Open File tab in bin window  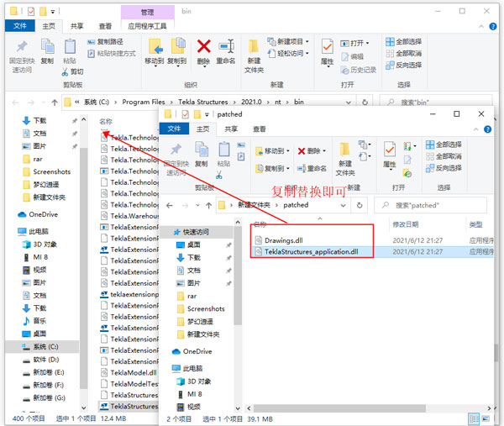pyautogui.click(x=20, y=26)
